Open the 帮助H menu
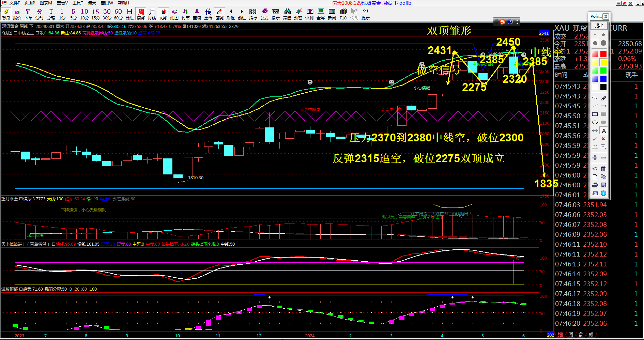 coord(124,3)
